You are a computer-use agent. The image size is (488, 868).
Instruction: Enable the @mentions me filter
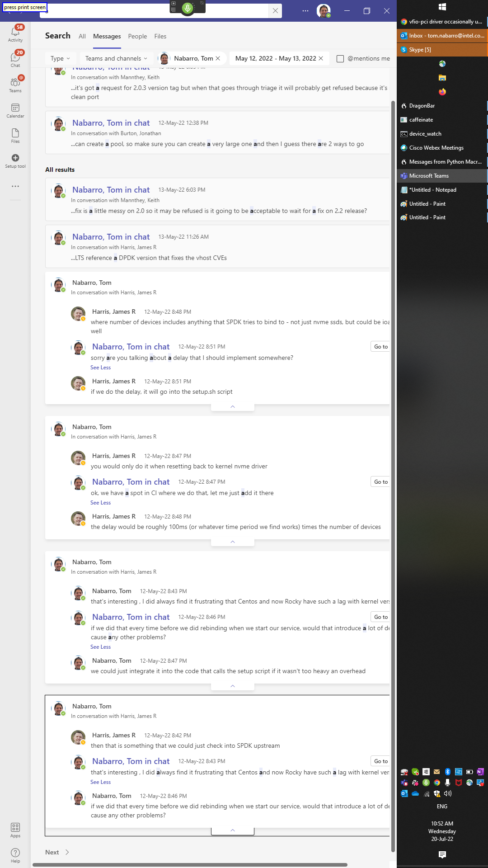pyautogui.click(x=340, y=58)
